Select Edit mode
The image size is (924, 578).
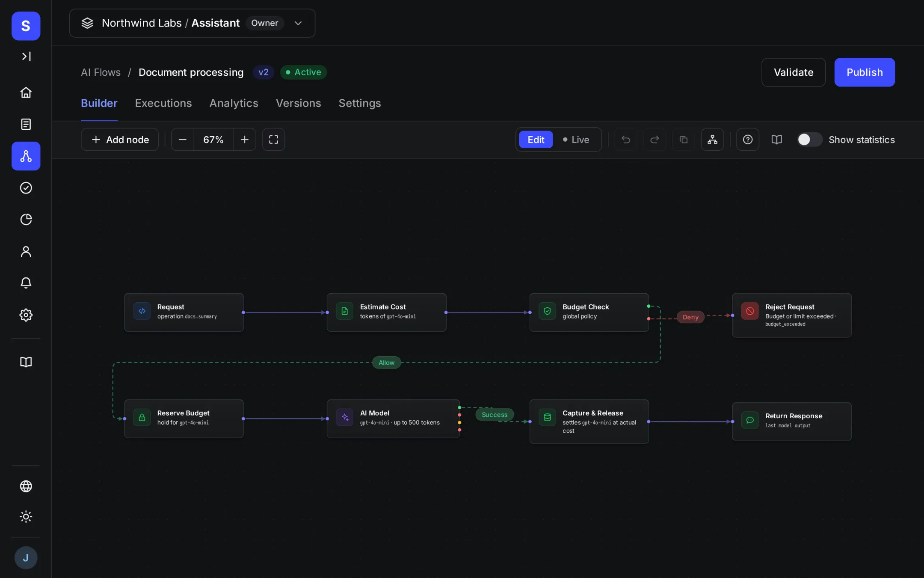(536, 140)
